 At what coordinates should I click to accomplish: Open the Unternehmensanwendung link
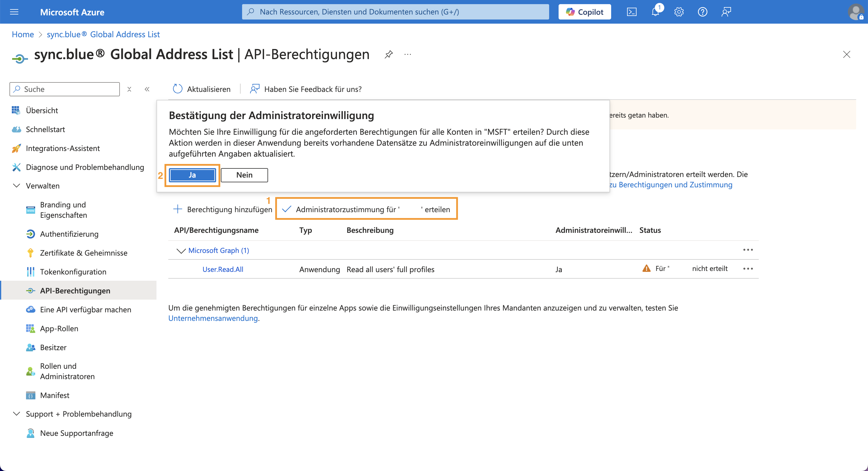click(213, 318)
